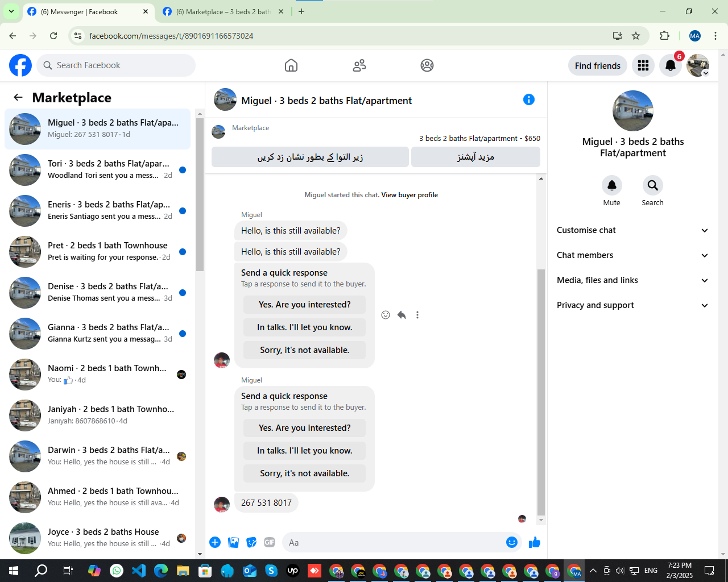Open the Facebook home feed icon
The width and height of the screenshot is (728, 582).
coord(291,65)
